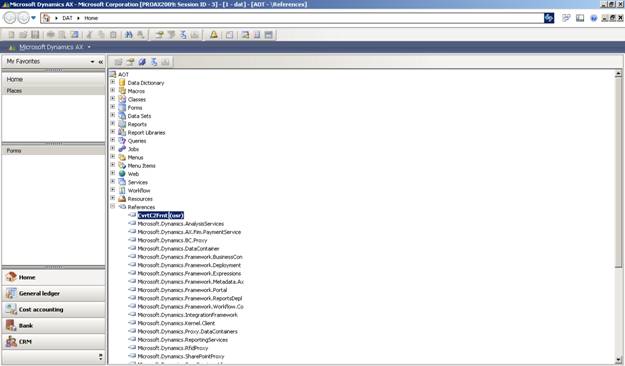The height and width of the screenshot is (366, 625).
Task: Click the Save icon in main toolbar
Action: coord(35,35)
